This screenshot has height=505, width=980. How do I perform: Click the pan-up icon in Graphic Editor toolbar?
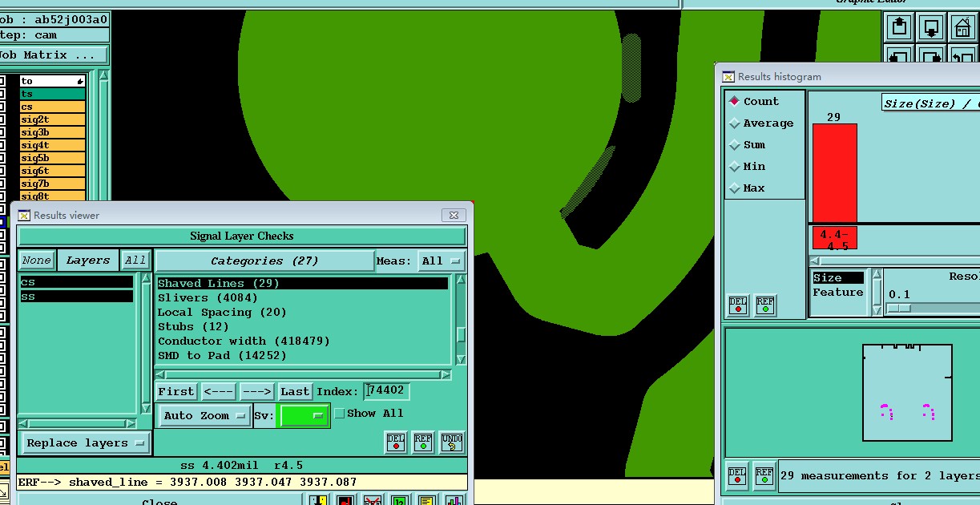(899, 27)
